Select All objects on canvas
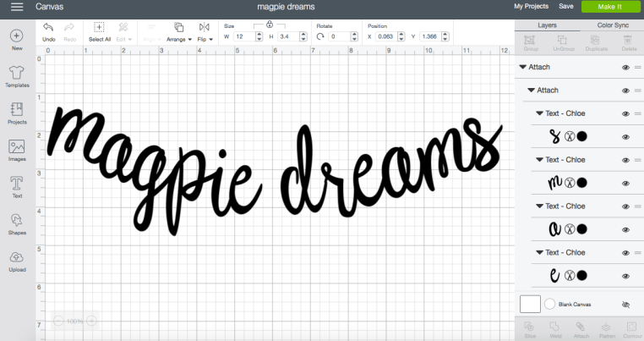The image size is (644, 341). pyautogui.click(x=100, y=32)
